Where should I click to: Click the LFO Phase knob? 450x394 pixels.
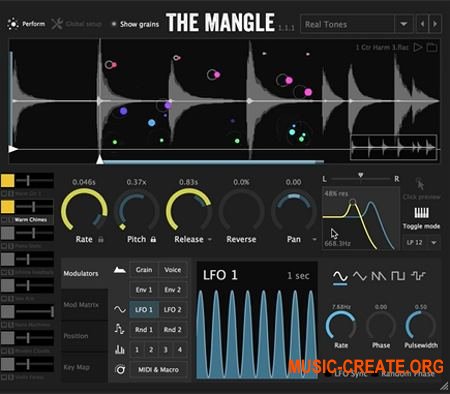[x=381, y=325]
